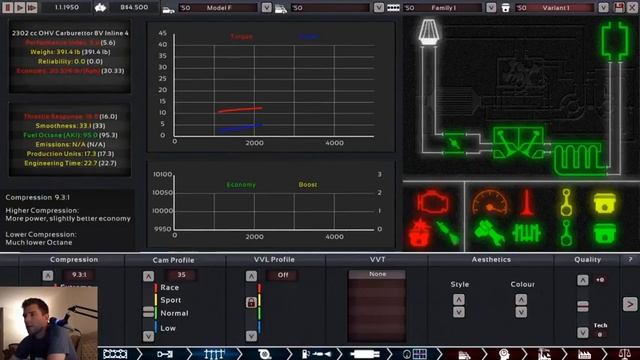Increase compression with the up arrow

[x=48, y=276]
